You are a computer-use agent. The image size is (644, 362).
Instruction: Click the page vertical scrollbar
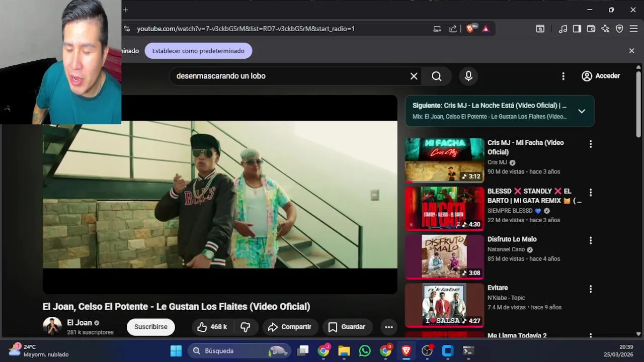tap(638, 104)
